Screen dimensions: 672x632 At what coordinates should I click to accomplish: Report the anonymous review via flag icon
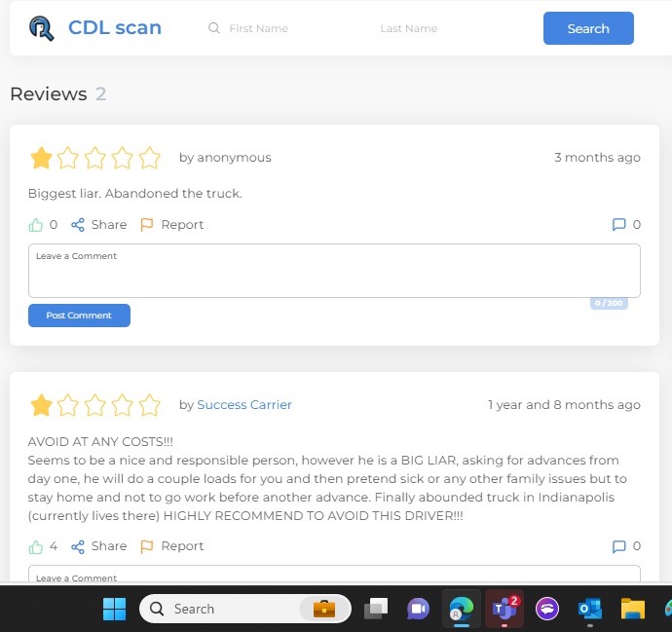click(x=146, y=225)
